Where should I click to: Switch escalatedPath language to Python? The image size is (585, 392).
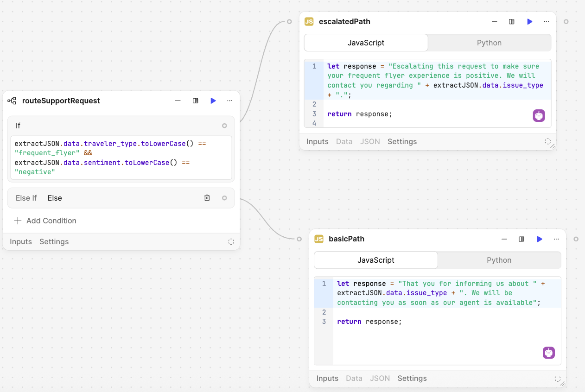[x=489, y=43]
